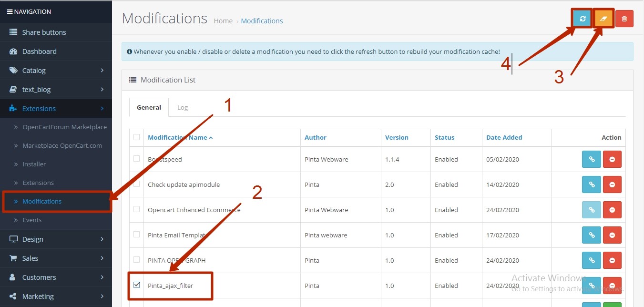The height and width of the screenshot is (307, 644).
Task: Click the Modifications breadcrumb link
Action: click(262, 21)
